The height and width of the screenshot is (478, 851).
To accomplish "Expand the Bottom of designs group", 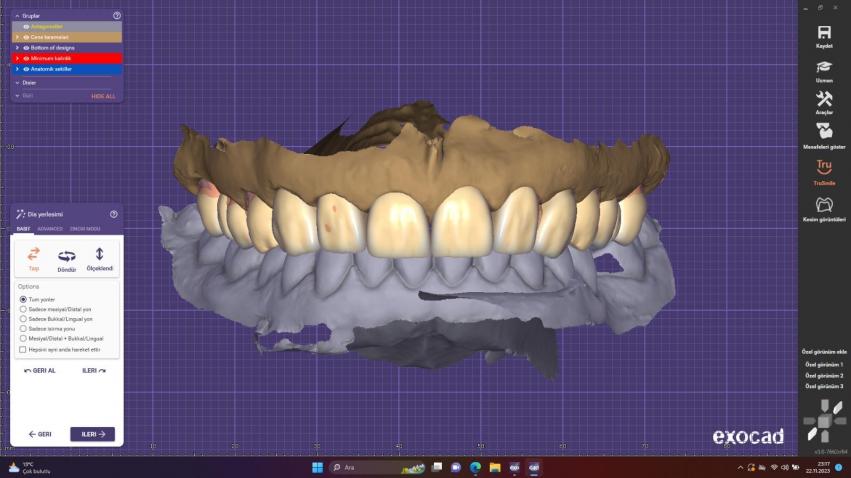I will (x=17, y=47).
